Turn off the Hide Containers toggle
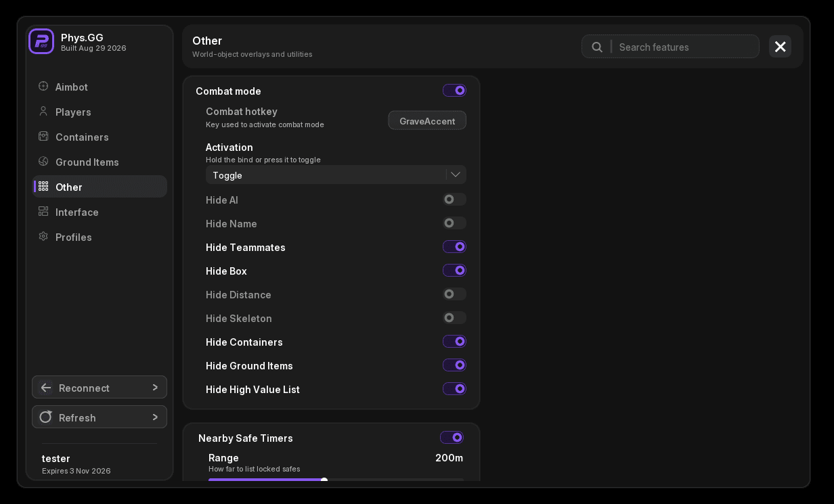Image resolution: width=834 pixels, height=504 pixels. click(x=454, y=342)
